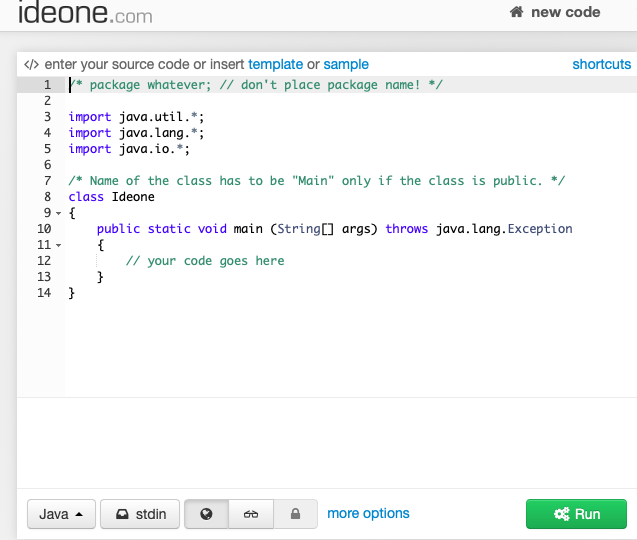Collapse the main method fold arrow at line 11

(59, 245)
